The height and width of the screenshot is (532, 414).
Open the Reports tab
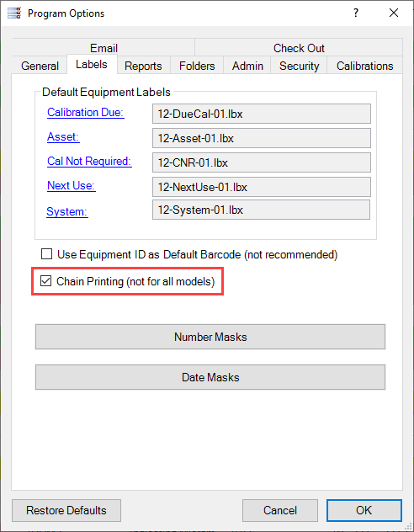coord(143,66)
